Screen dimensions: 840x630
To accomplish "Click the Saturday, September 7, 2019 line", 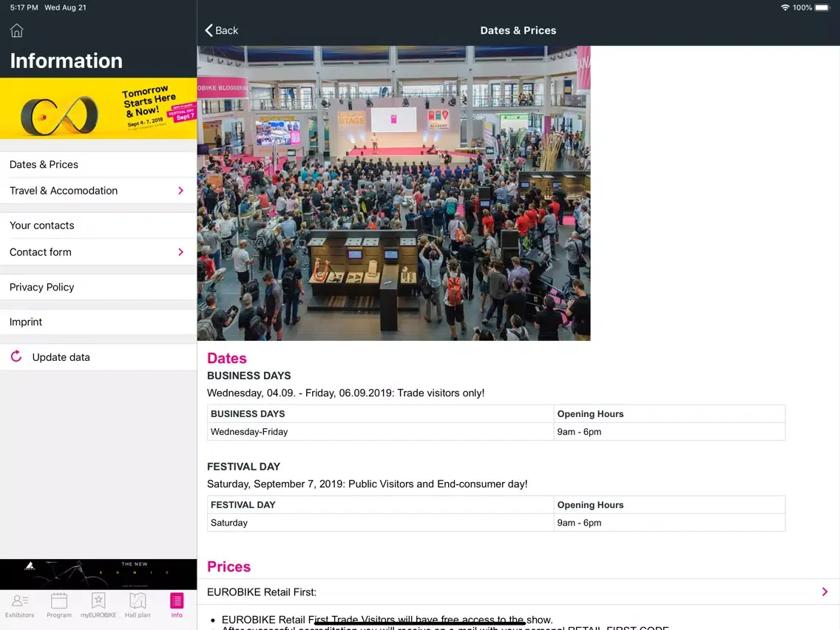I will pos(367,484).
